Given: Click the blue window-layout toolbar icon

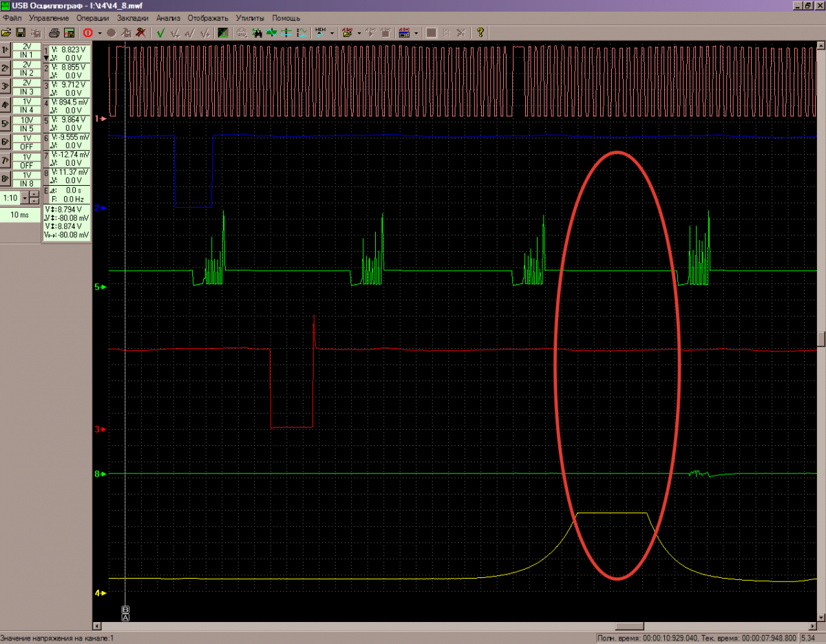Looking at the screenshot, I should [x=404, y=32].
